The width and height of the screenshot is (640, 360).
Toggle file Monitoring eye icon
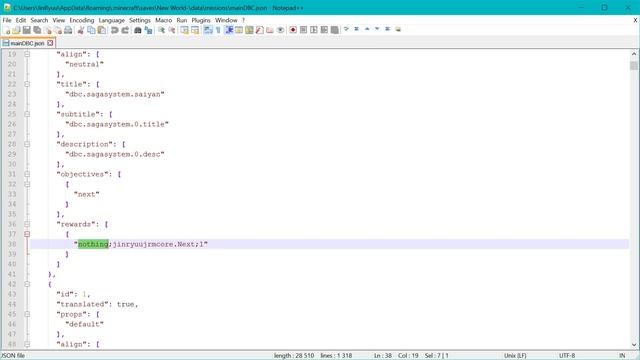pyautogui.click(x=280, y=30)
